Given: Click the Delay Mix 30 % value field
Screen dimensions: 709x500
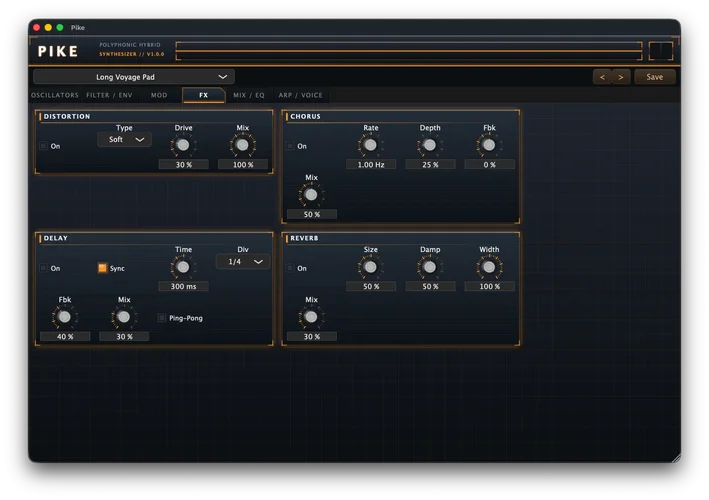Looking at the screenshot, I should pyautogui.click(x=124, y=336).
